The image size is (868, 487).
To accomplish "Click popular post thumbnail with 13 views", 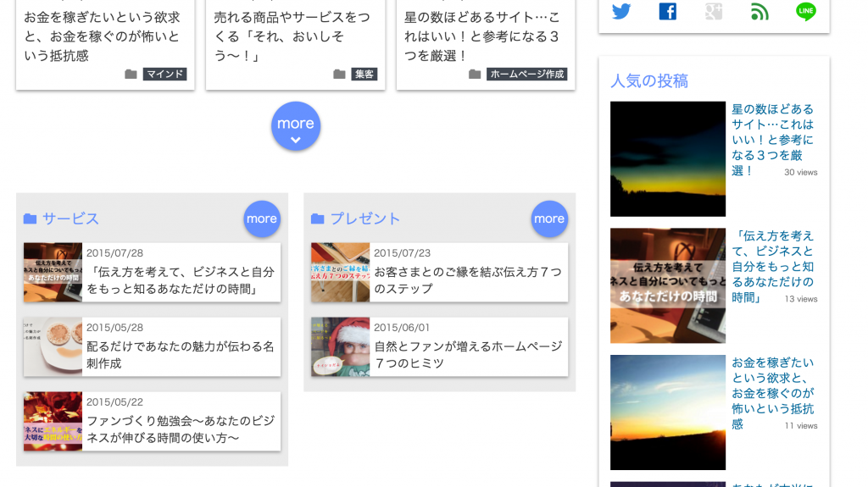I will point(668,285).
